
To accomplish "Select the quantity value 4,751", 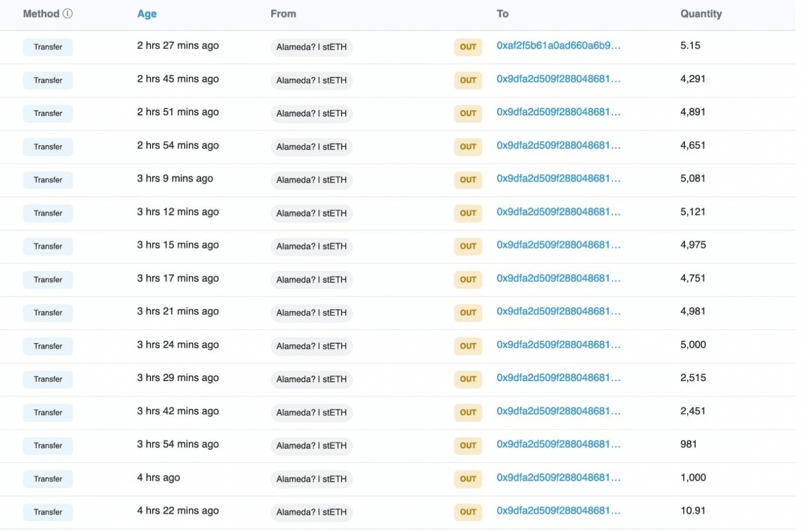I will pos(693,278).
